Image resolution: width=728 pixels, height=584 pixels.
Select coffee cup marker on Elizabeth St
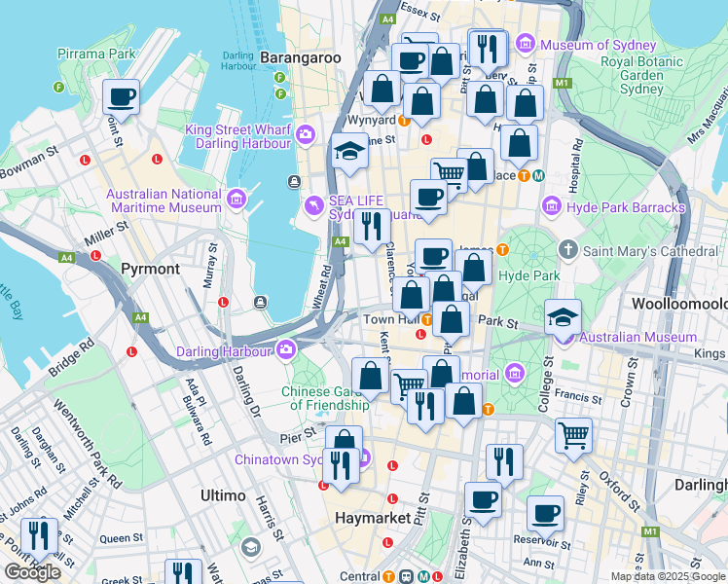coord(484,501)
